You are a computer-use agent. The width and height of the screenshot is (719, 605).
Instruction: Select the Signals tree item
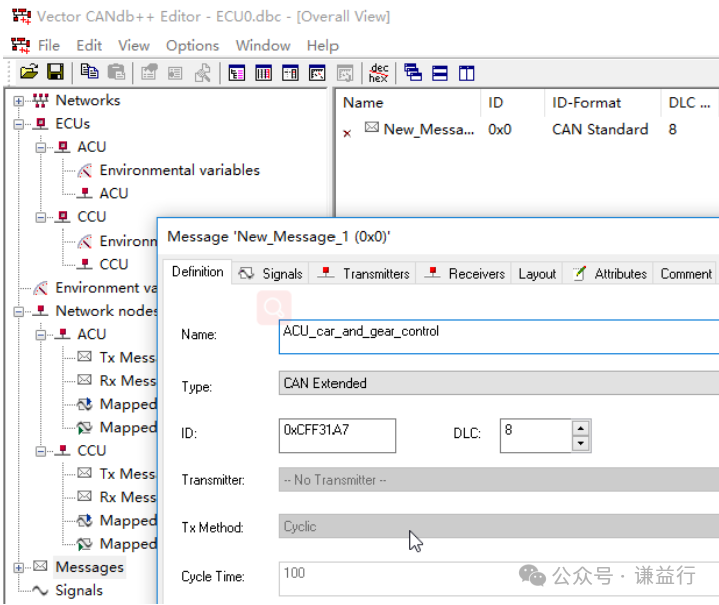tap(79, 590)
